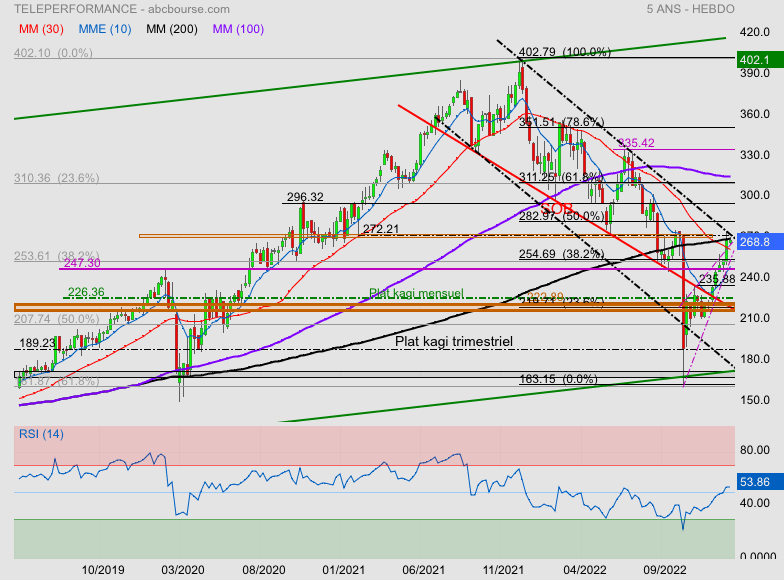Click the 235.88 level label
This screenshot has height=580, width=784.
point(717,279)
